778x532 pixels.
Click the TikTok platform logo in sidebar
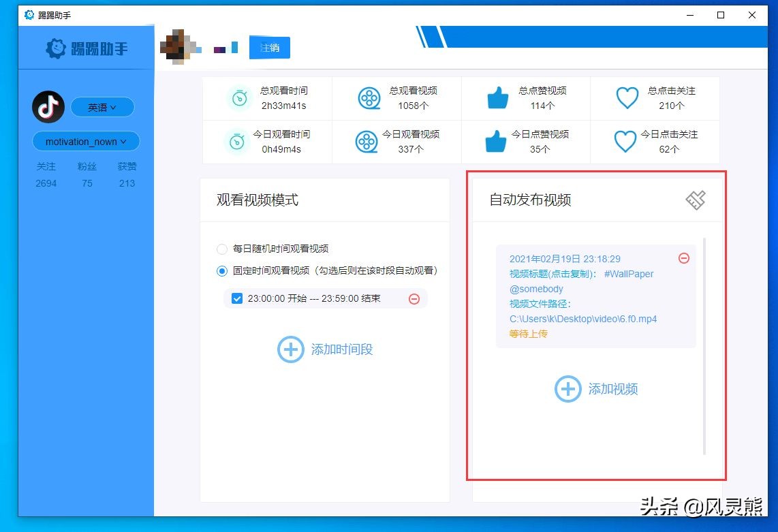[48, 107]
